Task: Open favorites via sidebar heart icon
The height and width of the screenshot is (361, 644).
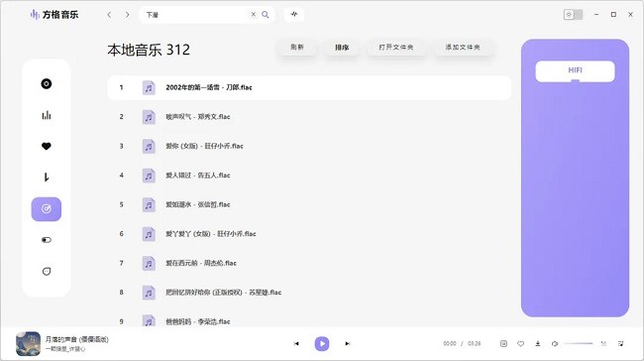Action: point(46,146)
